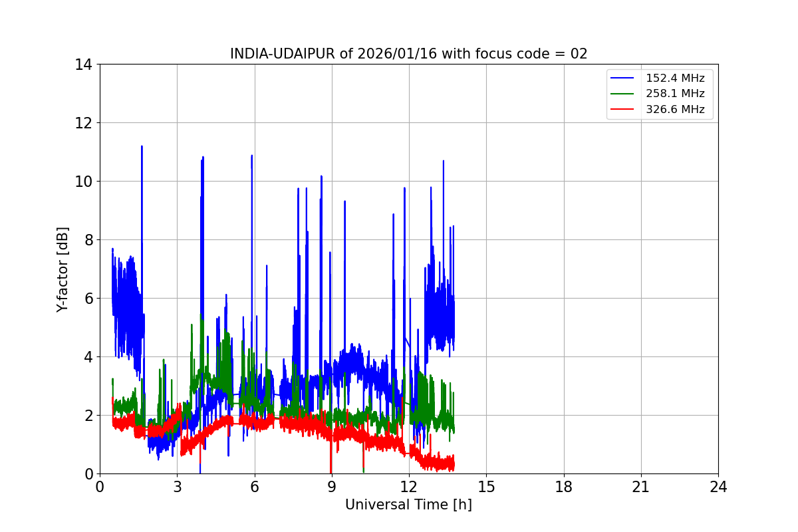Click the Universal Time [h] axis label
This screenshot has width=798, height=532.
(408, 505)
